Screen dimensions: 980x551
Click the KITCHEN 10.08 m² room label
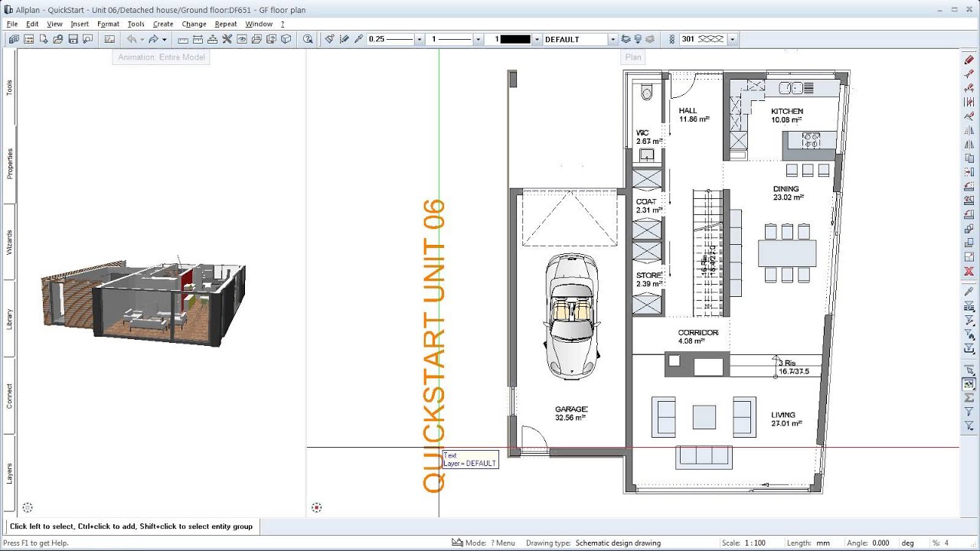click(x=786, y=116)
